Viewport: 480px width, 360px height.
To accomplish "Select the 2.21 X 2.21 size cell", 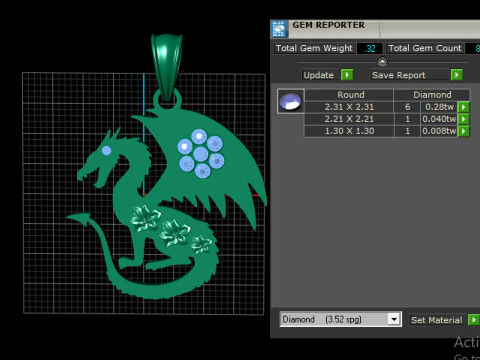I will tap(349, 119).
